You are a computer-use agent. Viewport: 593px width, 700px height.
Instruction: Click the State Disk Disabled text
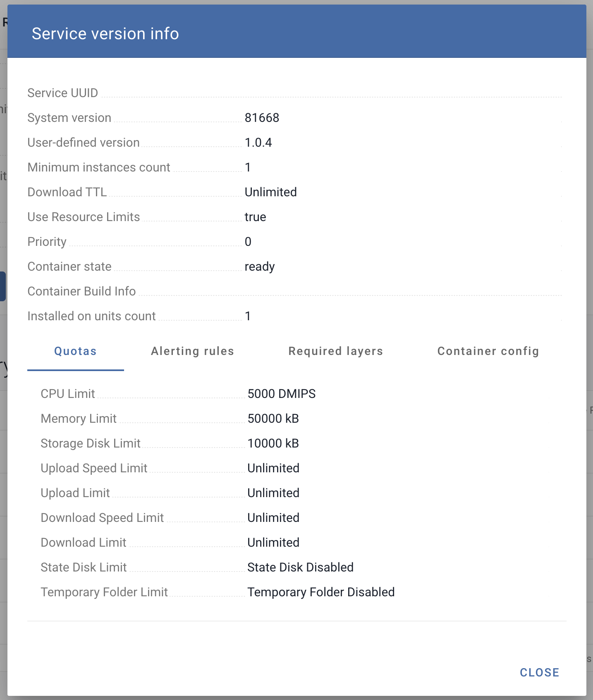click(x=300, y=567)
